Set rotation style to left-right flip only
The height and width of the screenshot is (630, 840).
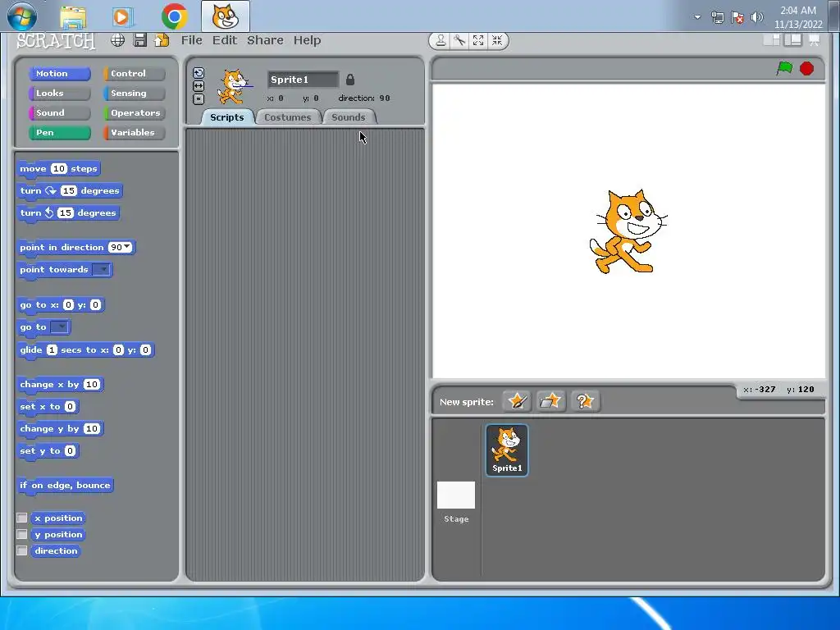point(199,86)
